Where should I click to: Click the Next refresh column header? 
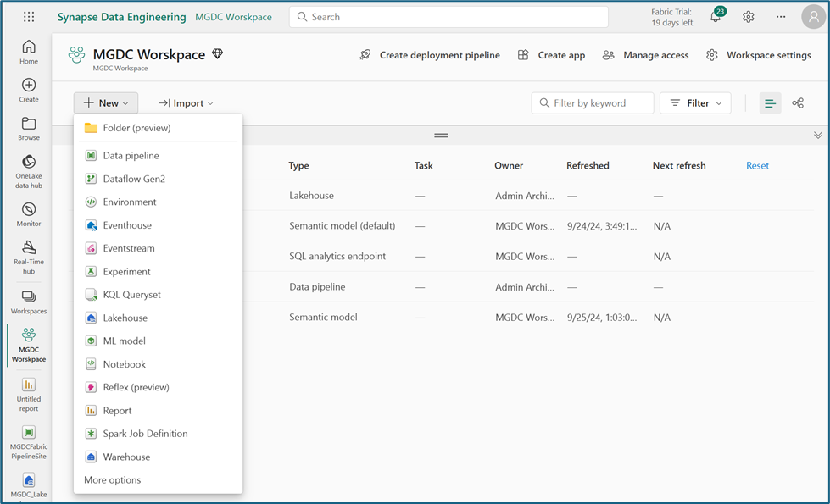tap(679, 165)
